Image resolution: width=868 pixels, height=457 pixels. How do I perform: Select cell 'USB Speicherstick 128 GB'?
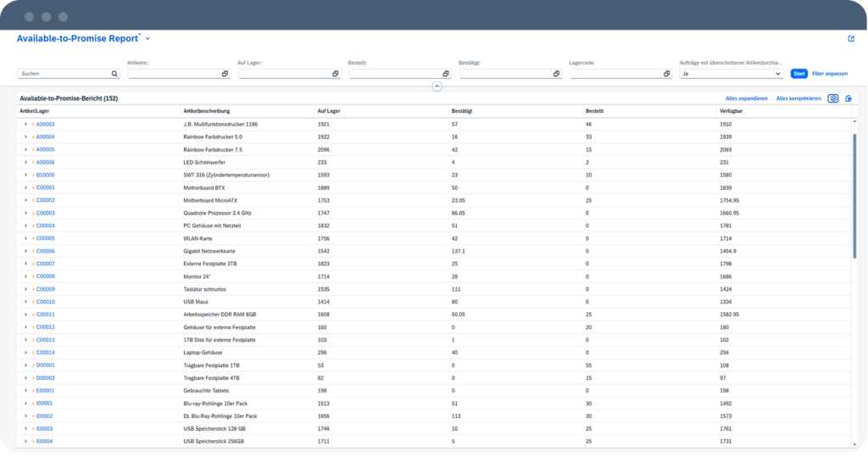pos(214,429)
